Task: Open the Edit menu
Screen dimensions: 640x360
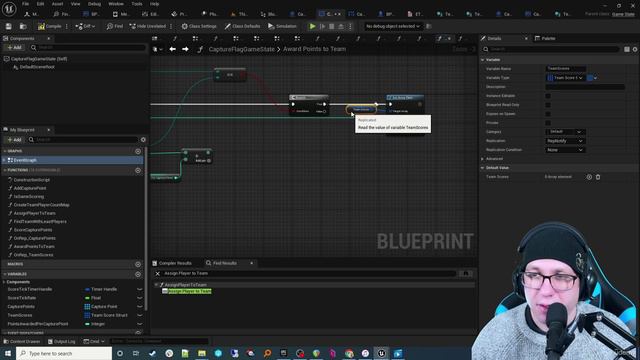Action: (40, 4)
